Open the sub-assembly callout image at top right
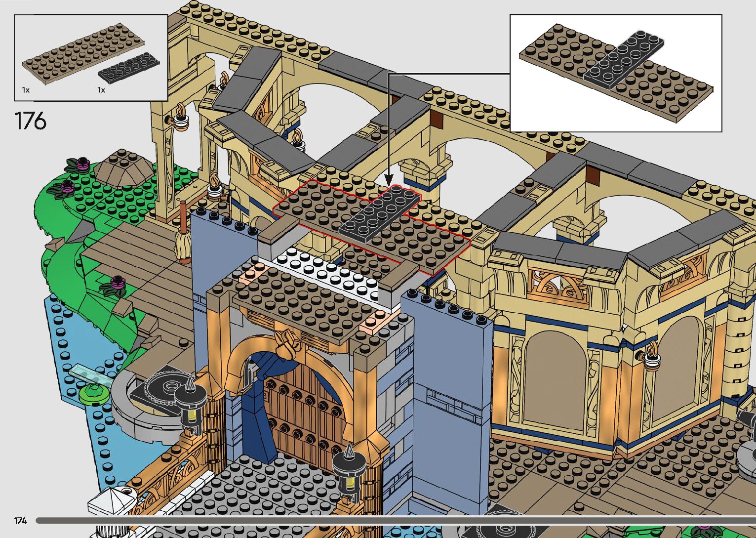 click(616, 73)
